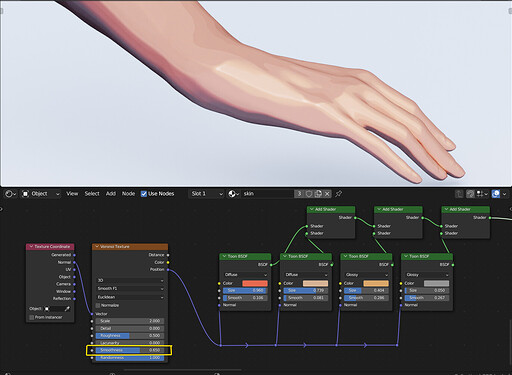Viewport: 512px width, 375px height.
Task: Click the gray color swatch of Toon BSDF
Action: (x=436, y=283)
